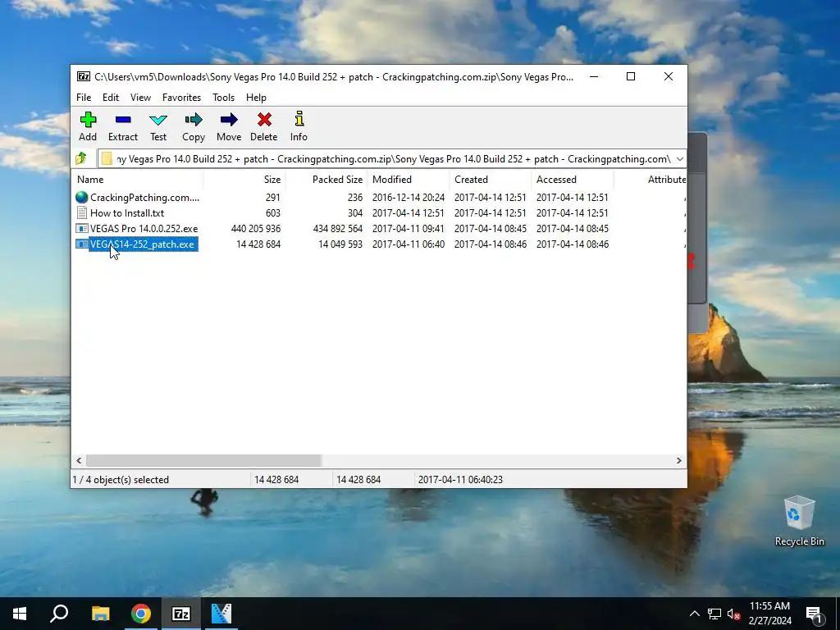Open the Windows Start menu

click(x=20, y=614)
